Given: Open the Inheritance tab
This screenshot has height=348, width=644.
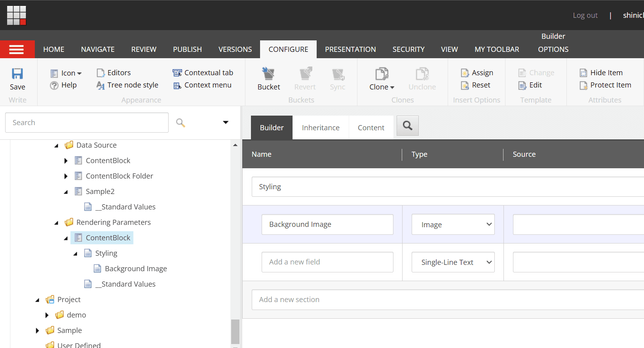Looking at the screenshot, I should (x=321, y=128).
